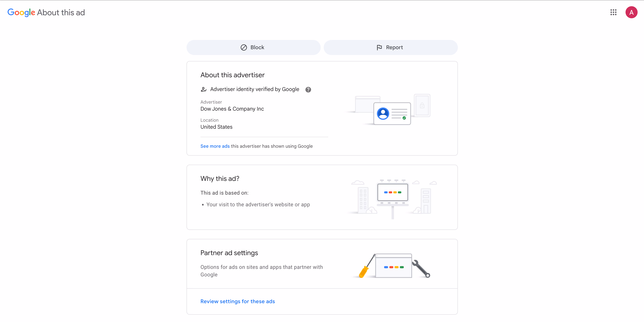Click the About this ad page title
Image resolution: width=644 pixels, height=322 pixels.
(x=61, y=12)
